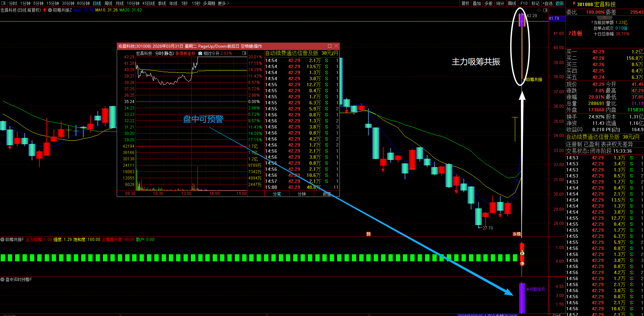Switch to 月线 monthly chart

(x=120, y=3)
